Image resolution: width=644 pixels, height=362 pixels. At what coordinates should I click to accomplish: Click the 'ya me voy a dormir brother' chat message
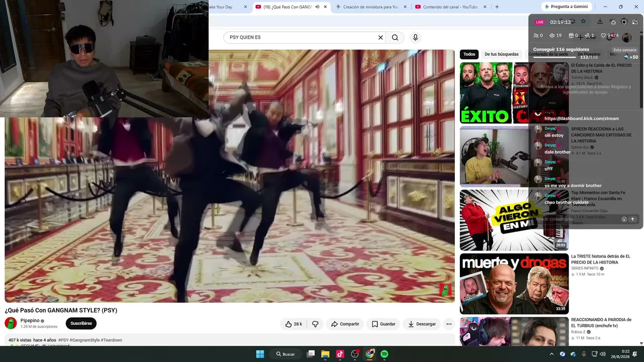coord(573,186)
